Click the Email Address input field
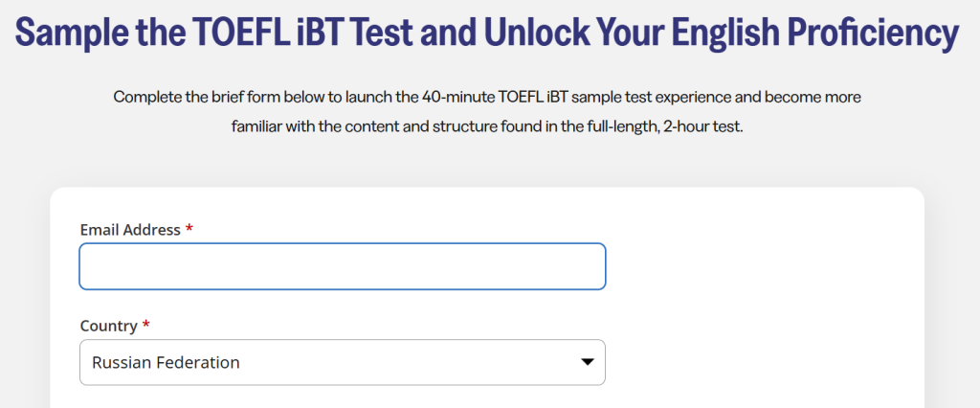980x408 pixels. pyautogui.click(x=342, y=266)
